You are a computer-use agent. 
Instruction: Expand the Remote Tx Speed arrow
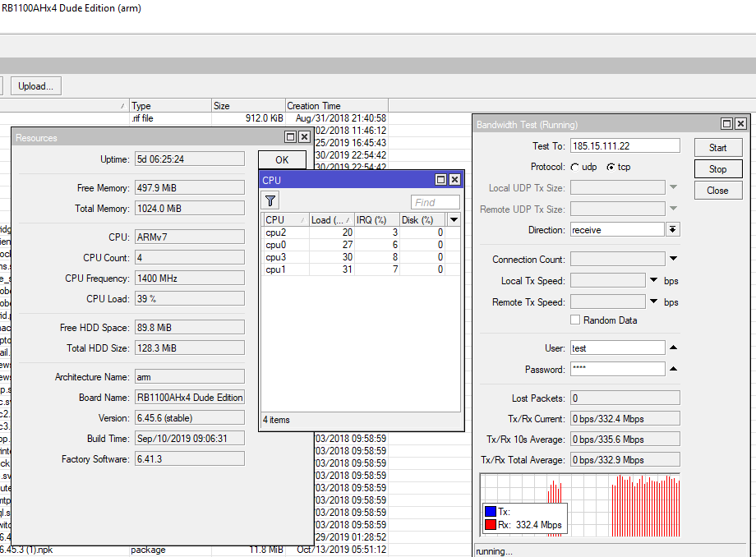click(x=654, y=302)
